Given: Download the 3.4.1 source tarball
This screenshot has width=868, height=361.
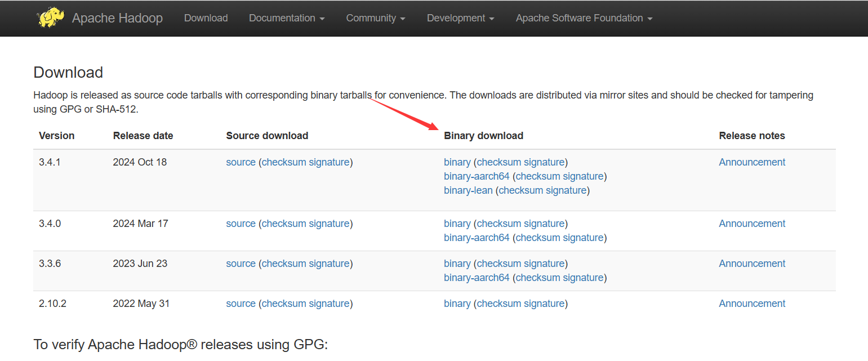Looking at the screenshot, I should point(241,162).
